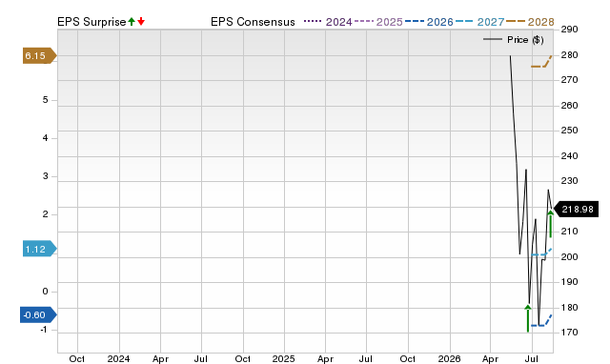610x364 pixels.
Task: Click the 6.15 brown EPS value tag
Action: tap(40, 55)
